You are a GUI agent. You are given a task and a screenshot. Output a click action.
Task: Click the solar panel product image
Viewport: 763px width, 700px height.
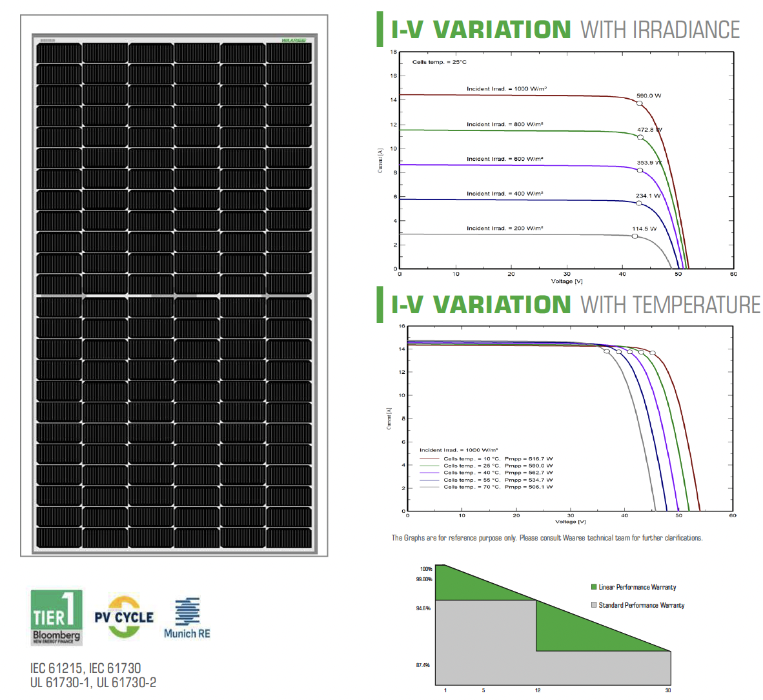click(174, 294)
